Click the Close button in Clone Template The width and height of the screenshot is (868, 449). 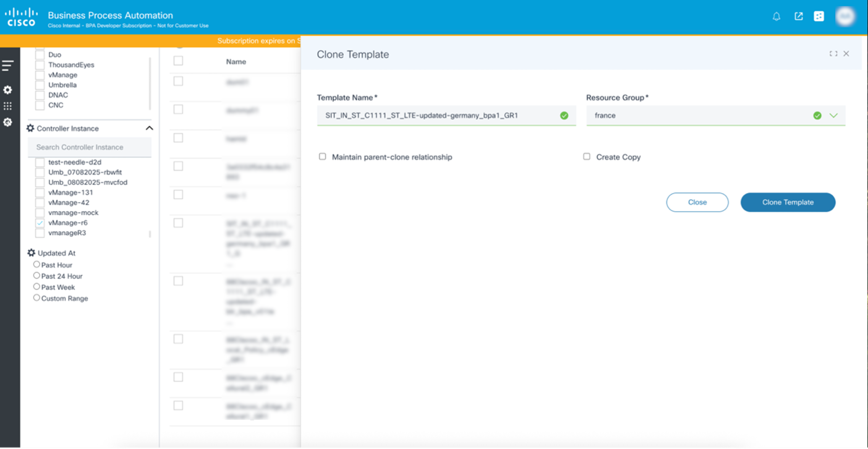click(697, 202)
